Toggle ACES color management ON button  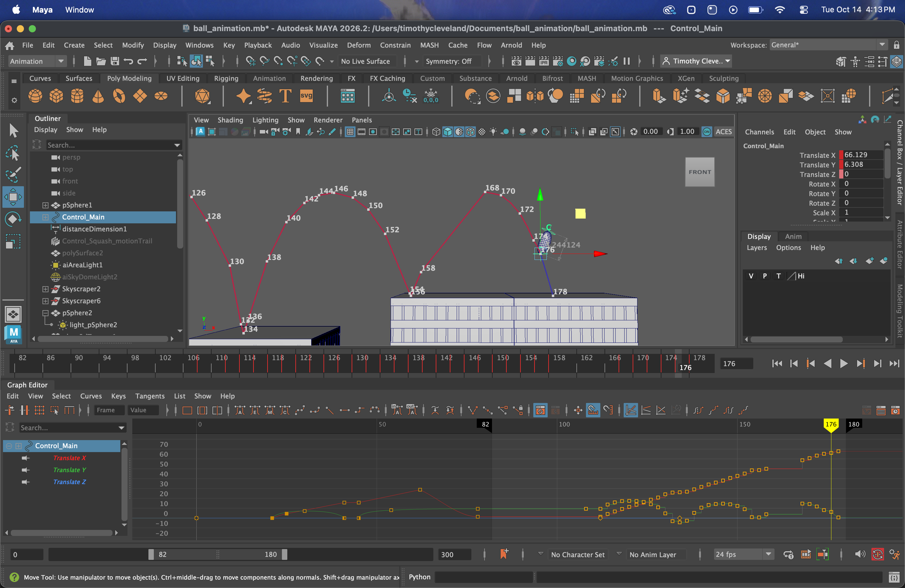pos(707,132)
